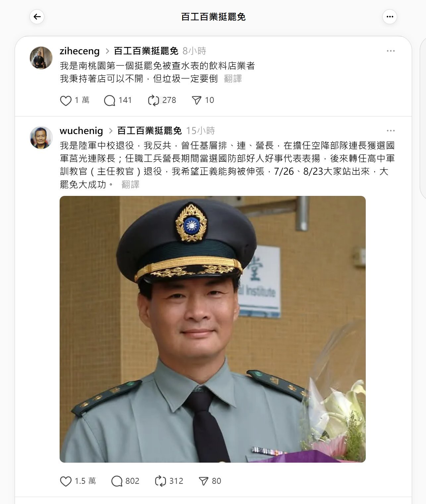Translate wuchenig's post with 翻譯
Screen dimensions: 426x504
tap(131, 185)
